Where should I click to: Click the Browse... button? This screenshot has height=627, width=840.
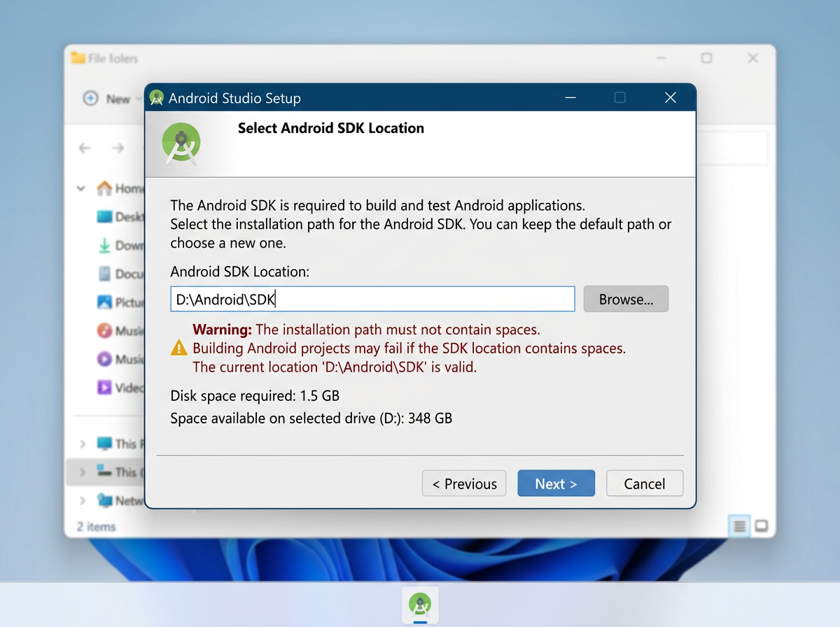(x=626, y=299)
